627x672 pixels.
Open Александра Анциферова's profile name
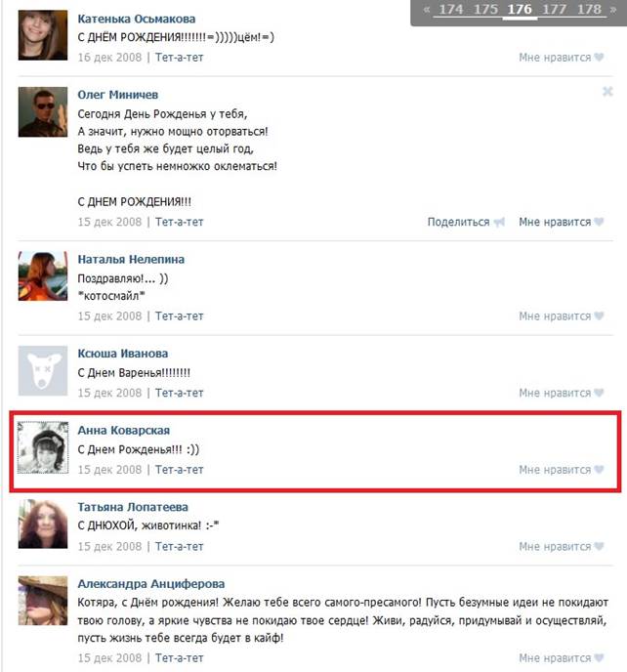pos(150,584)
